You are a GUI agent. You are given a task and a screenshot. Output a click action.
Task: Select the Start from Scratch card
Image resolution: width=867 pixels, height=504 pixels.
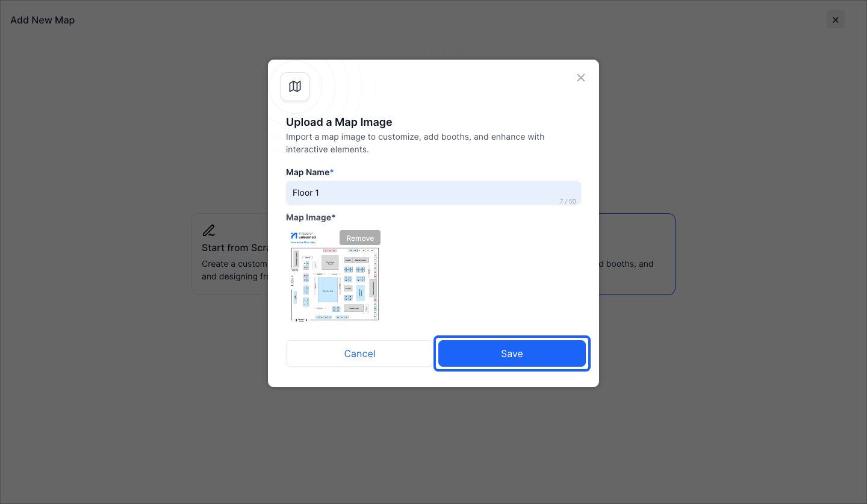[x=230, y=254]
